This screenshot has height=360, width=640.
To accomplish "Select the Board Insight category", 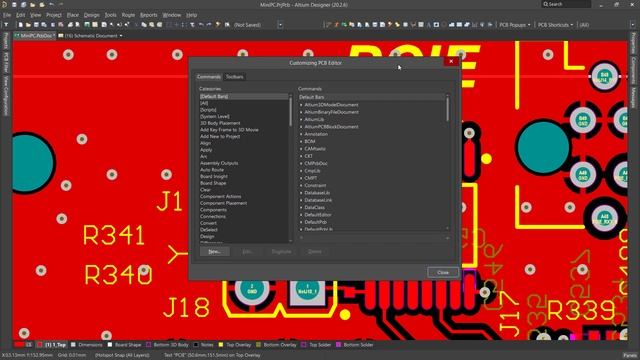I will click(x=214, y=177).
